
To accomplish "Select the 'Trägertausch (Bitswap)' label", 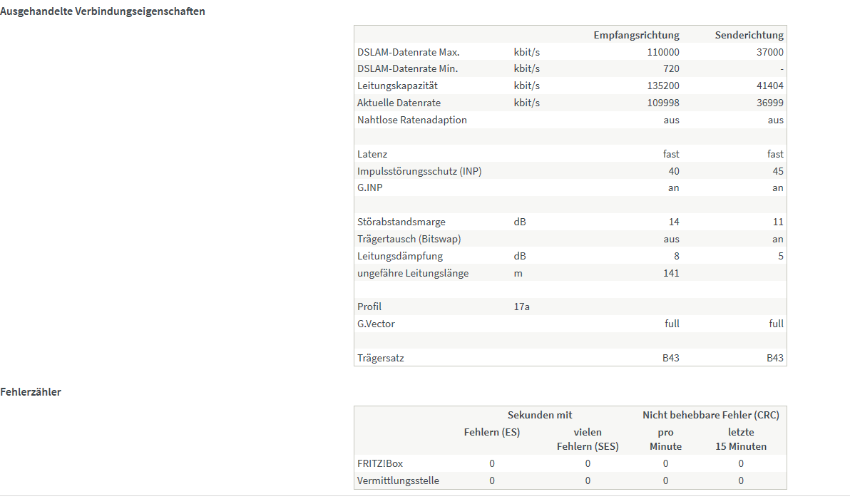I will pyautogui.click(x=409, y=239).
